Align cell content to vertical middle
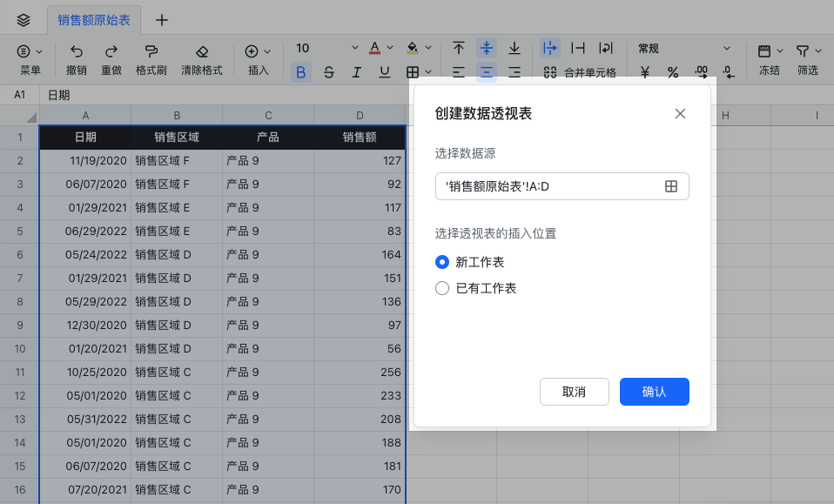 click(x=486, y=48)
